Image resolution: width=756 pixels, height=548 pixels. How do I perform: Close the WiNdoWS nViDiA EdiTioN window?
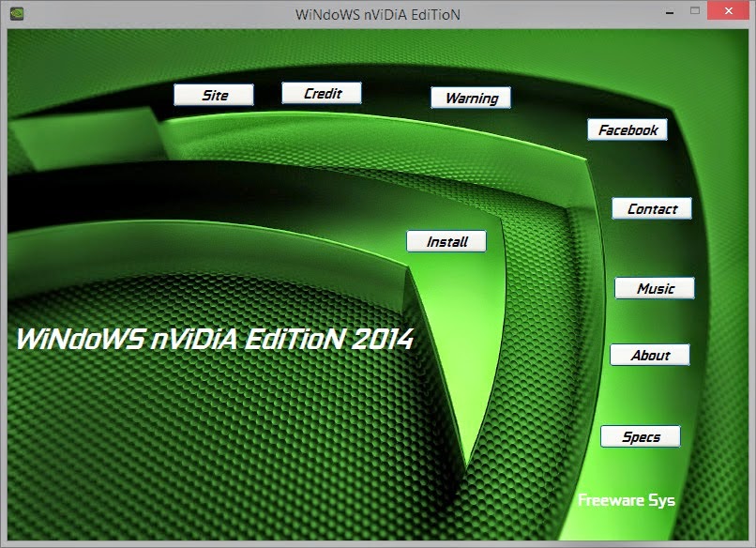[x=729, y=10]
